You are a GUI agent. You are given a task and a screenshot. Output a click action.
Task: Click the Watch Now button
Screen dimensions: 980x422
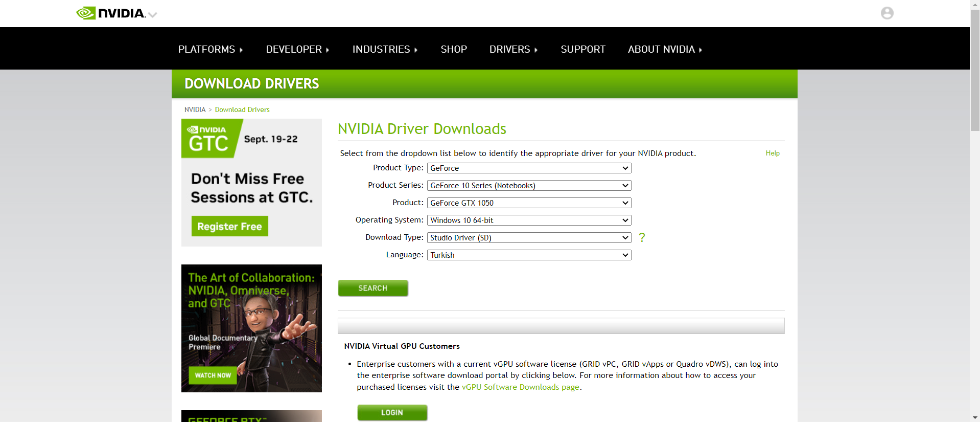tap(213, 375)
